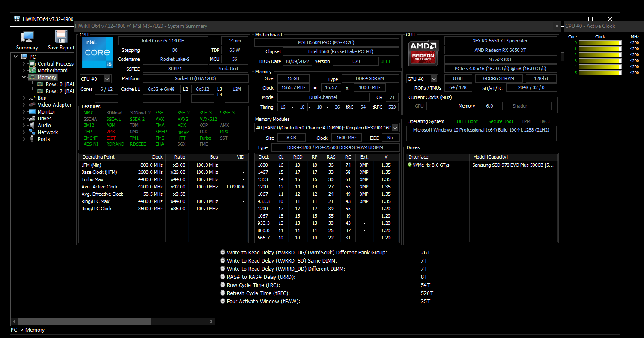Select the Ports icon in the tree

pyautogui.click(x=32, y=139)
